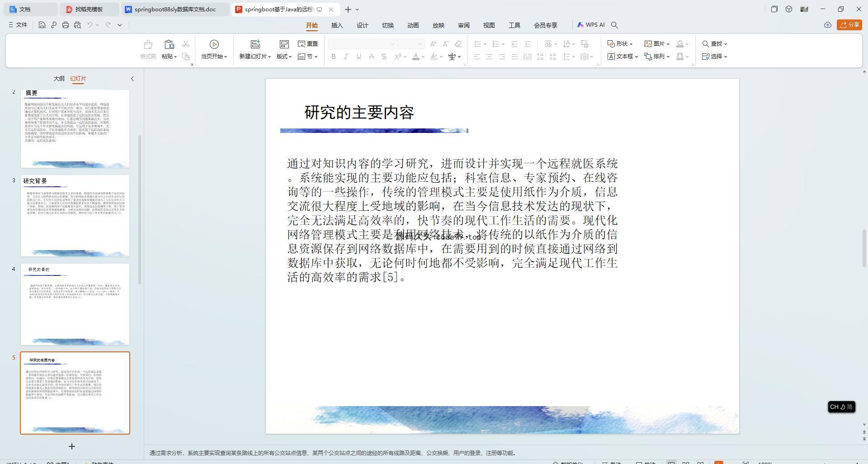
Task: Click the numbered list icon
Action: point(496,44)
